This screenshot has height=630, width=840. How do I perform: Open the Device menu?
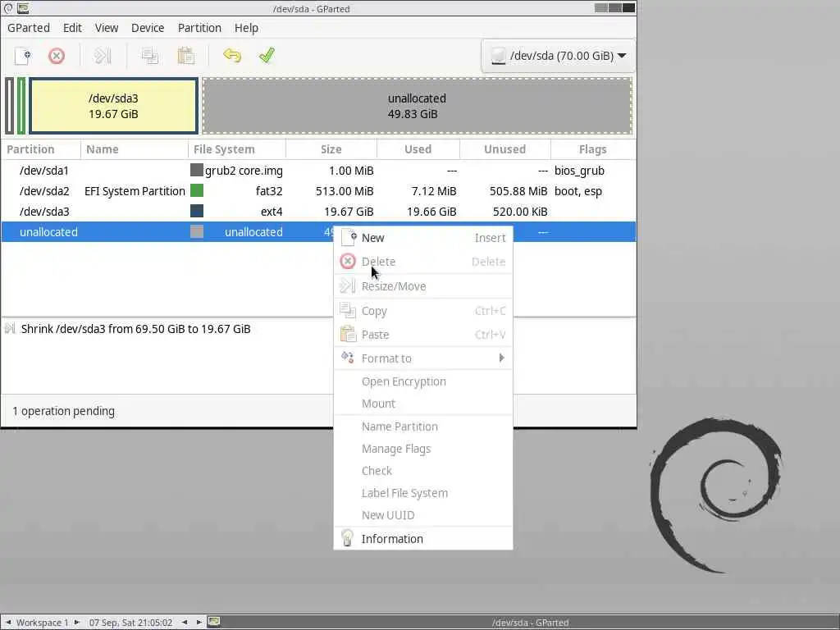(148, 28)
